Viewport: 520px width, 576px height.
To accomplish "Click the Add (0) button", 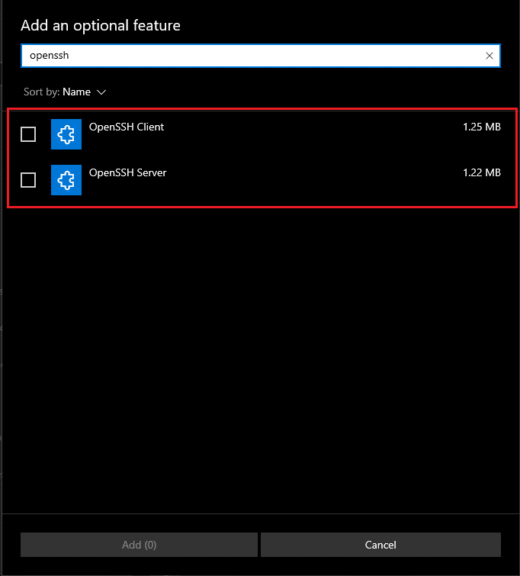I will click(x=139, y=545).
